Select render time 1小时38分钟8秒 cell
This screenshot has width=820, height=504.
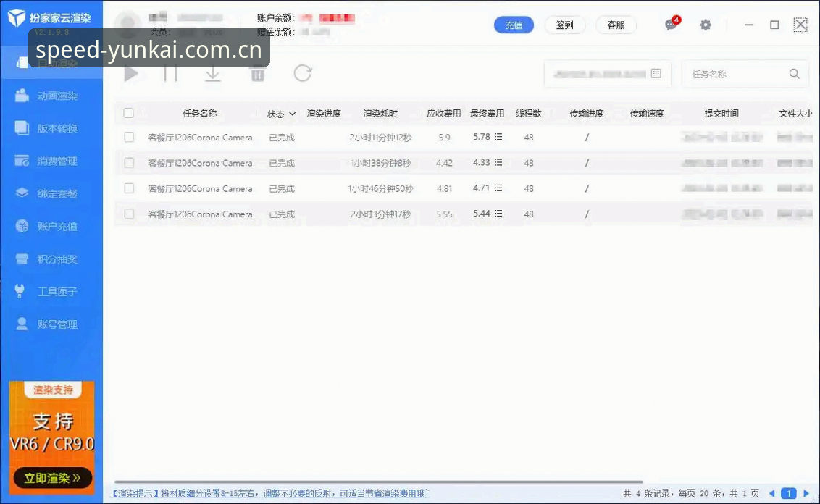coord(381,163)
